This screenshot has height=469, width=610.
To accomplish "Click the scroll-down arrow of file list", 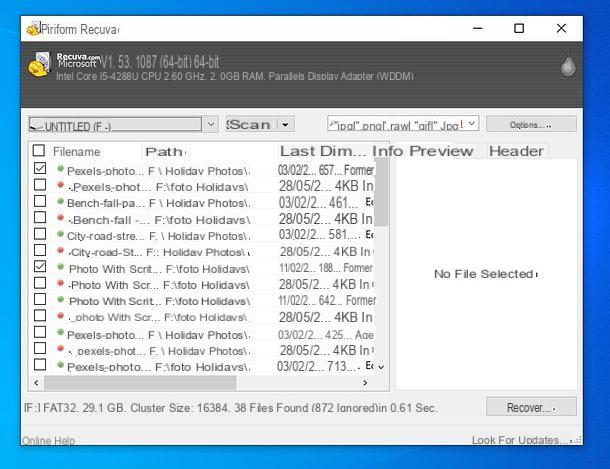I will tap(381, 367).
